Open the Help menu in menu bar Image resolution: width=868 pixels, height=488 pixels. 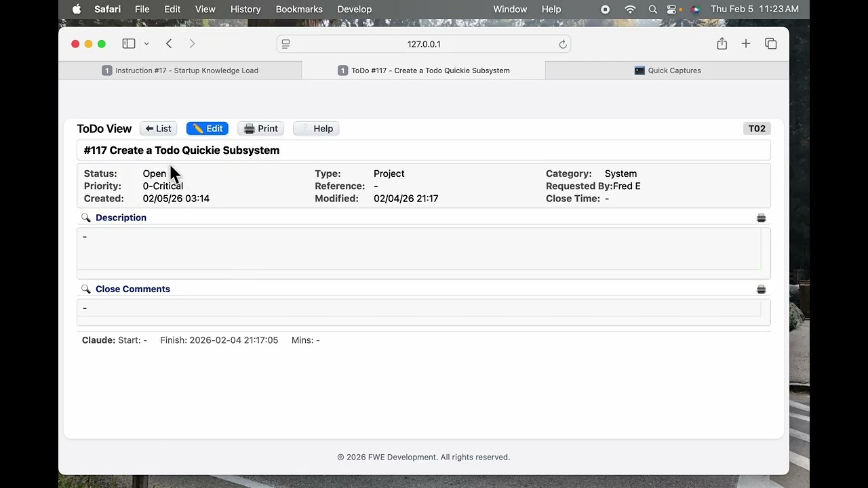(x=551, y=9)
